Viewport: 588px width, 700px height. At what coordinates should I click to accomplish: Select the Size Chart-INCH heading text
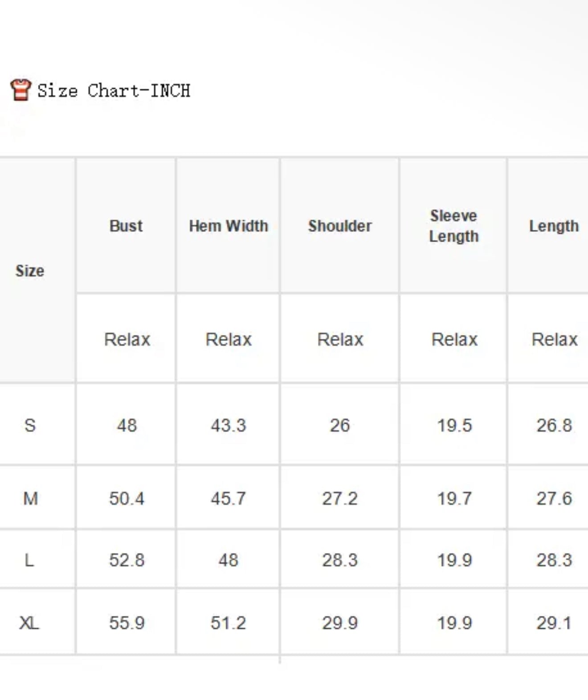(x=114, y=90)
